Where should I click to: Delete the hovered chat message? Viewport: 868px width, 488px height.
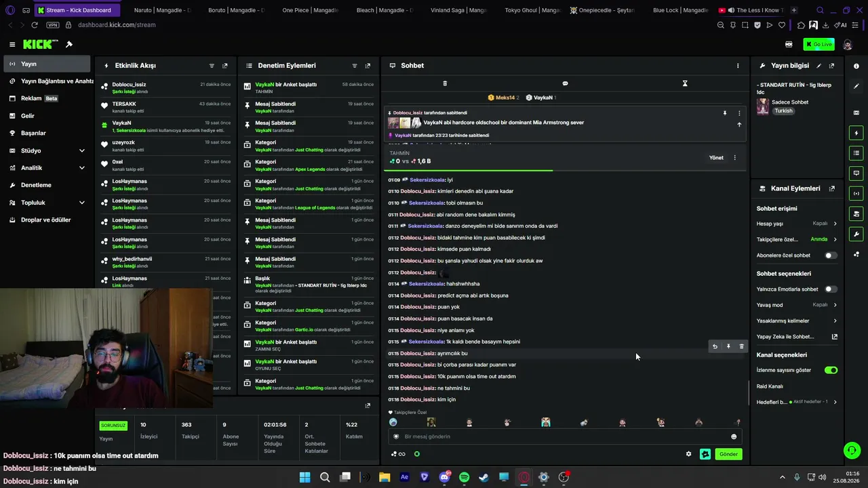741,346
